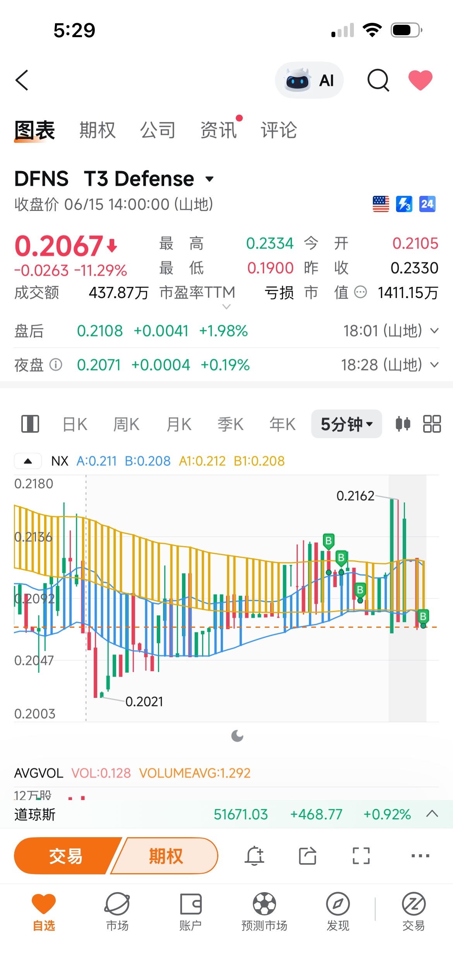Viewport: 453px width, 980px height.
Task: Tap the 最低 0.1900 value
Action: coord(271,268)
